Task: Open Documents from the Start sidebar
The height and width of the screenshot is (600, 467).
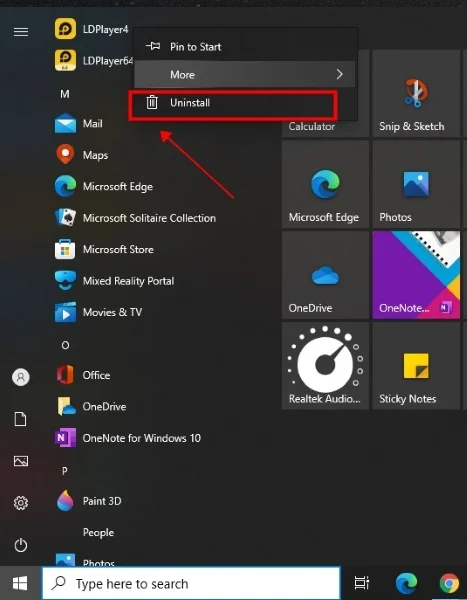Action: pos(21,419)
